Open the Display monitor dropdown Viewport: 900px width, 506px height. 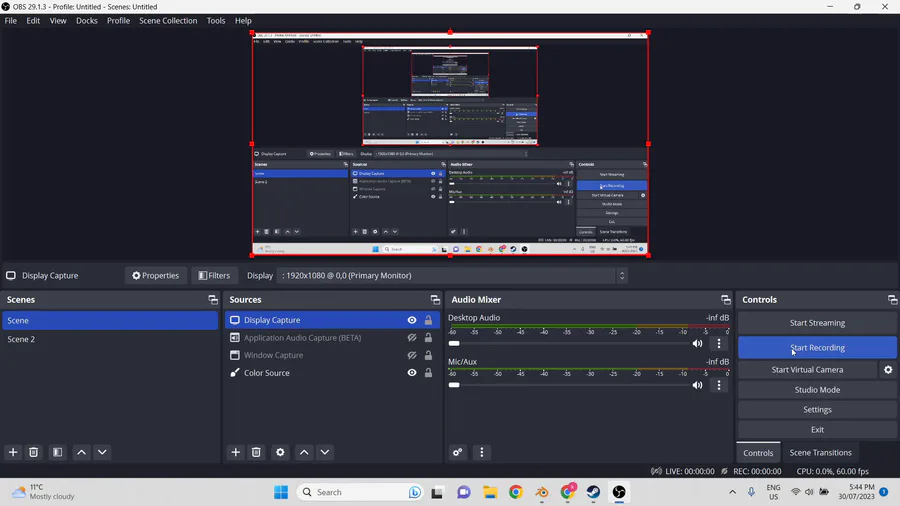click(x=451, y=275)
